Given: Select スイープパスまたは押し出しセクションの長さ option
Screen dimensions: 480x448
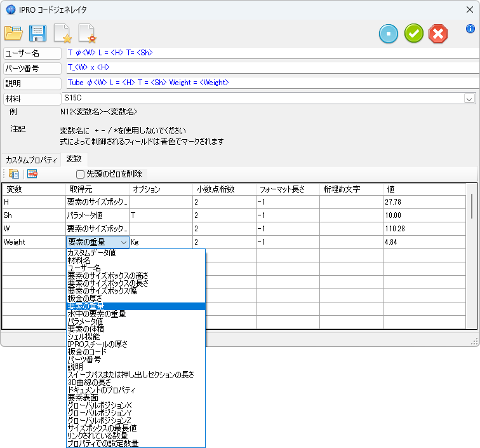Looking at the screenshot, I should coord(136,375).
